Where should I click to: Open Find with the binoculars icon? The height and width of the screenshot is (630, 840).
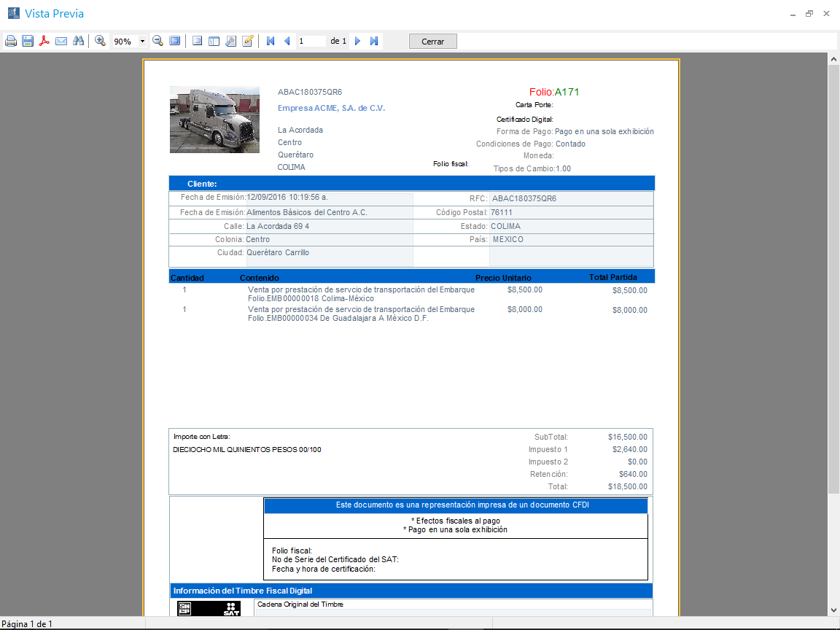[x=78, y=42]
